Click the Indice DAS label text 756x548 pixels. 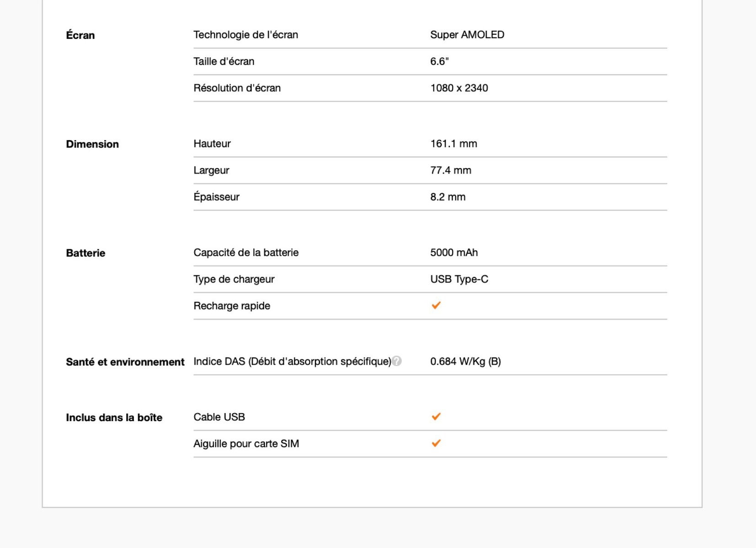click(x=292, y=362)
